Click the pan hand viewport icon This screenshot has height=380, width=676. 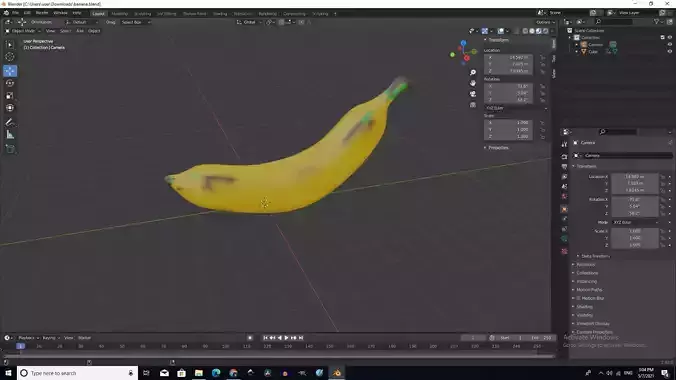point(473,83)
